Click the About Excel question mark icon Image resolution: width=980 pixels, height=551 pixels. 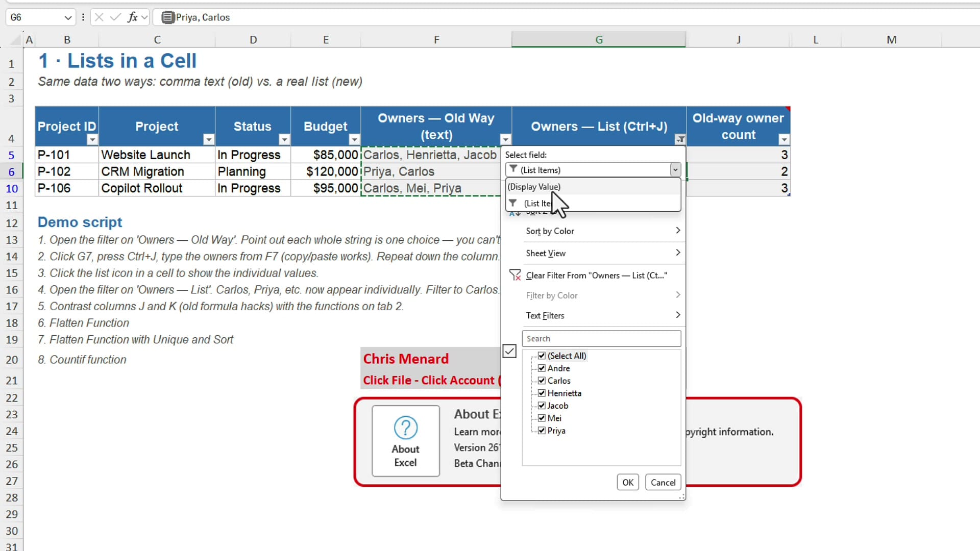click(406, 428)
